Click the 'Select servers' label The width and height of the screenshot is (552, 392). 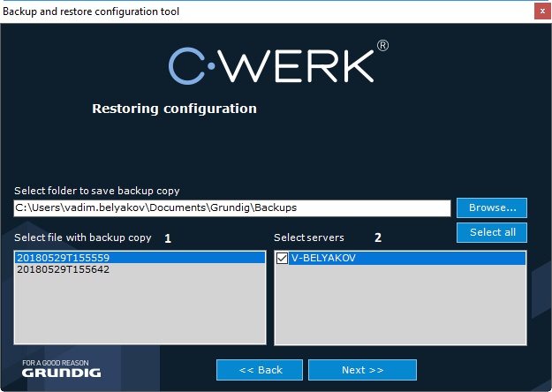[309, 237]
